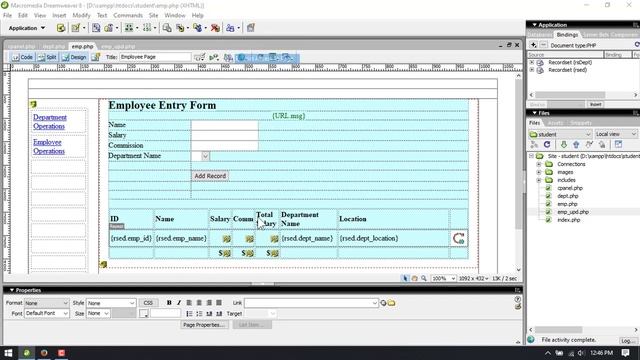Switch to Split view

click(x=47, y=57)
